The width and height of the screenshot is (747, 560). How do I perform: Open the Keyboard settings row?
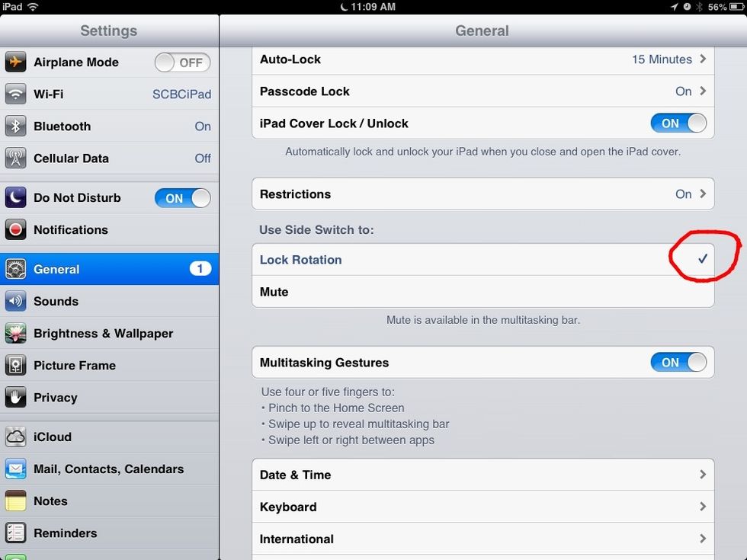[483, 507]
